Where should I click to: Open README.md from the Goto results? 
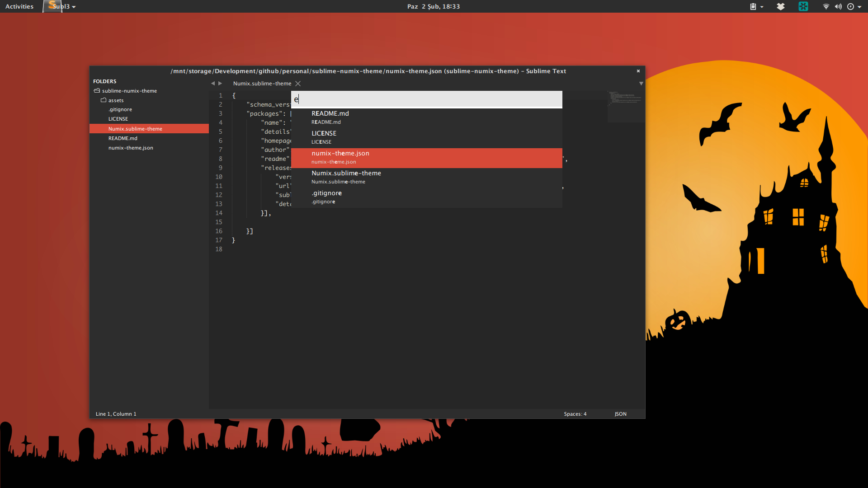330,117
